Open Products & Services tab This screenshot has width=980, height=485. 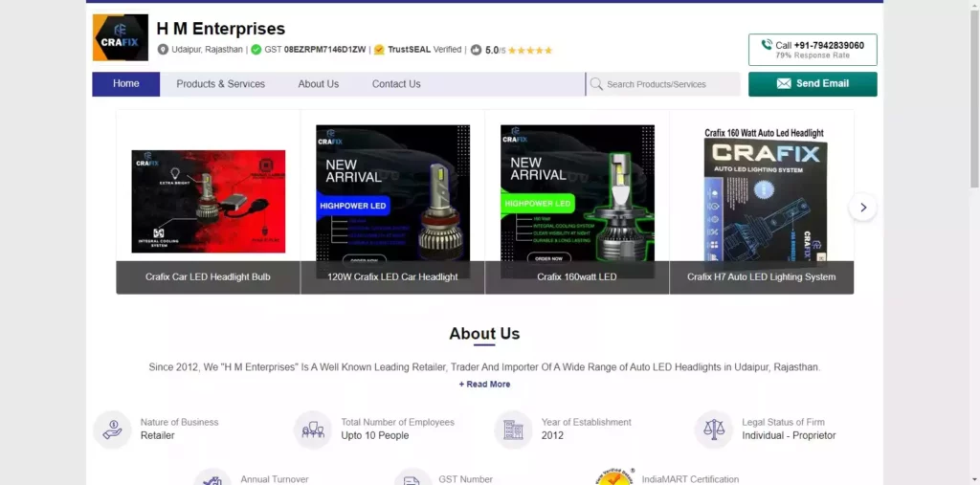point(221,84)
